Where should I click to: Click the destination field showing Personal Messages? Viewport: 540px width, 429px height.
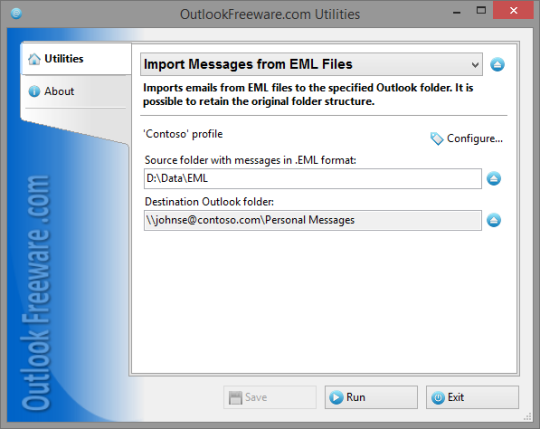pyautogui.click(x=313, y=220)
